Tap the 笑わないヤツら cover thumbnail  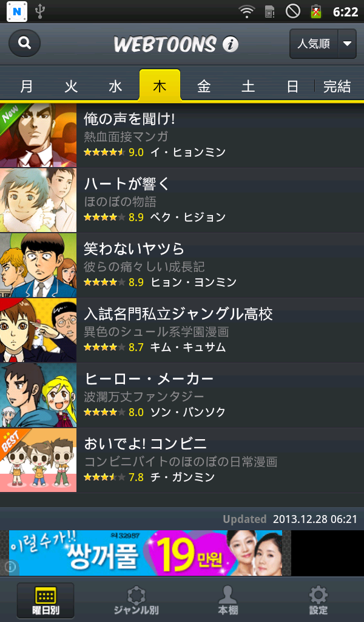(38, 265)
